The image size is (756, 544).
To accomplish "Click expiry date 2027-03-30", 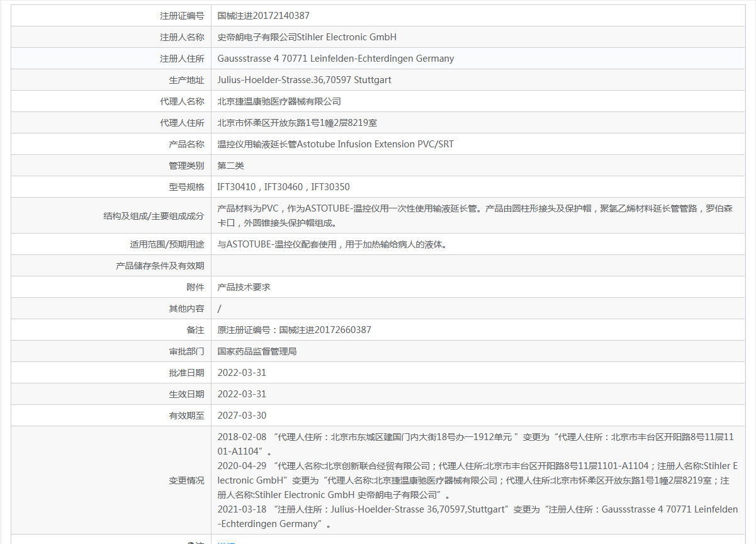I will (242, 416).
